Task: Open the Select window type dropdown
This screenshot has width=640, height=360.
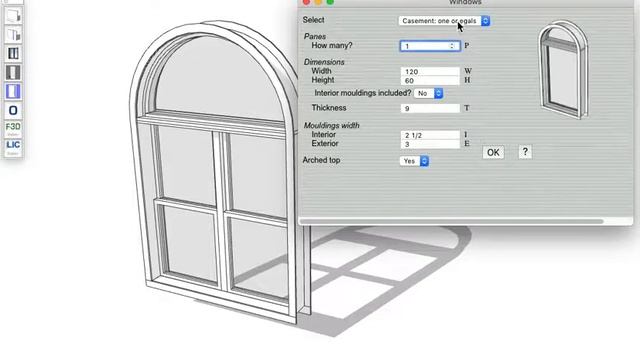Action: point(444,21)
